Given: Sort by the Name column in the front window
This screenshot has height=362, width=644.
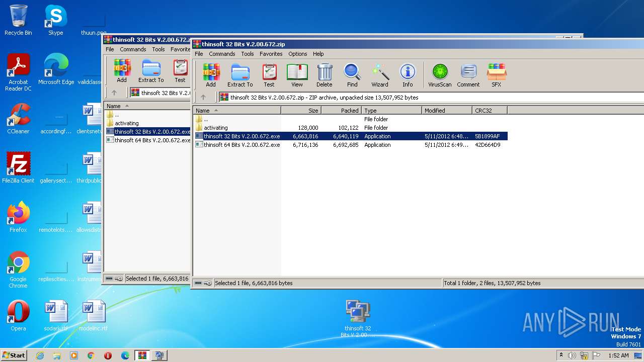Looking at the screenshot, I should [x=237, y=111].
